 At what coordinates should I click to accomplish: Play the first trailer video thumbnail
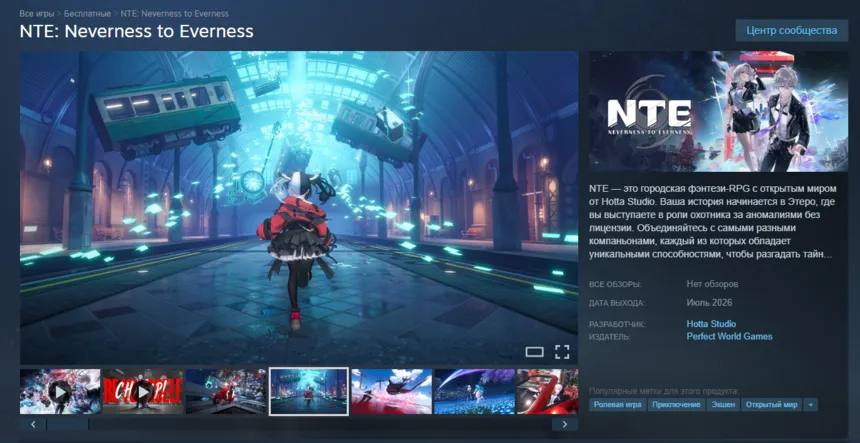[x=60, y=391]
